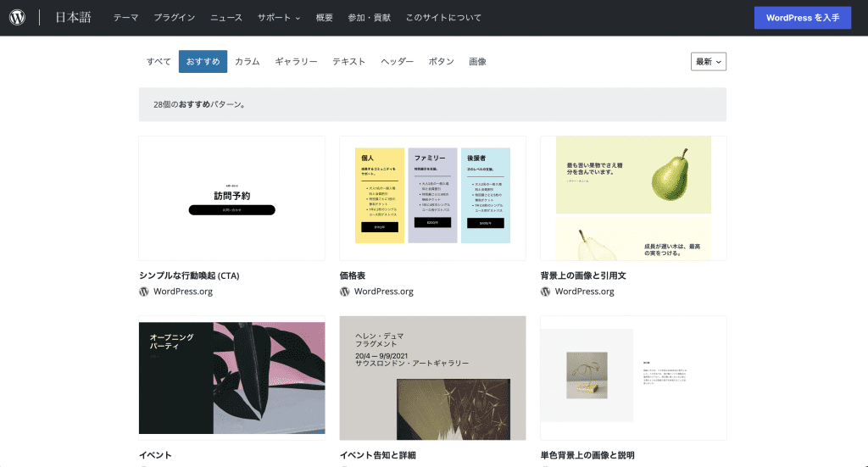This screenshot has height=467, width=868.
Task: Click WordPress icon under 背景上の画像と引用文 pattern
Action: (x=546, y=292)
